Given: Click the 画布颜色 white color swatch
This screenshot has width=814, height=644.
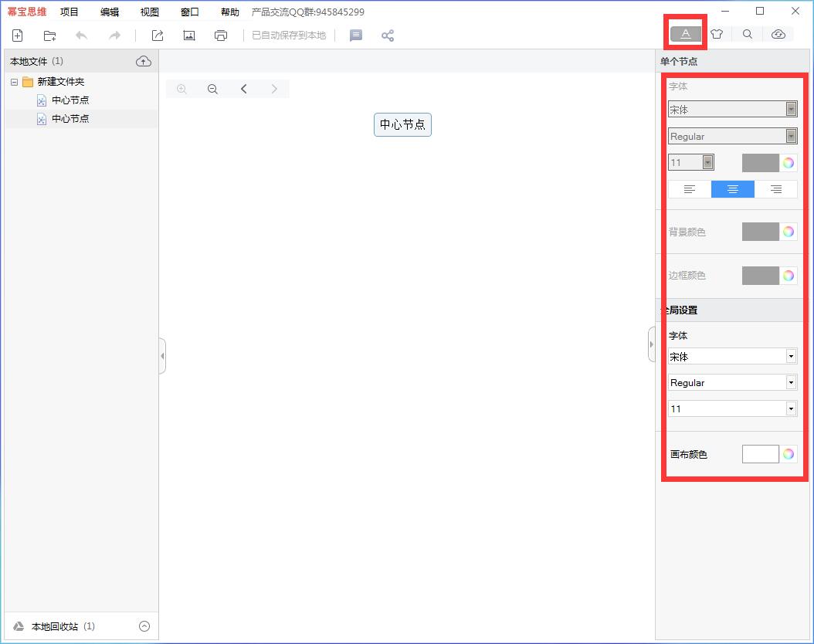Looking at the screenshot, I should [760, 454].
